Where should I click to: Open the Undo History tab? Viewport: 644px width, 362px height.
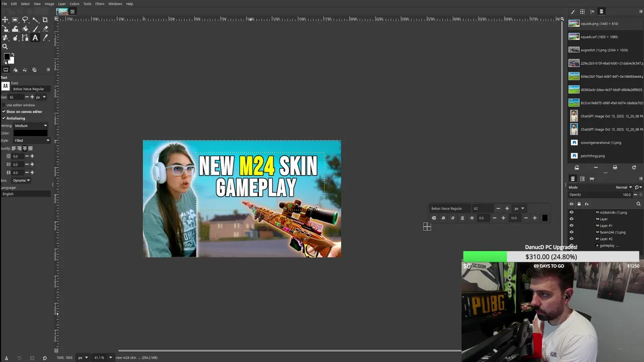[x=25, y=69]
